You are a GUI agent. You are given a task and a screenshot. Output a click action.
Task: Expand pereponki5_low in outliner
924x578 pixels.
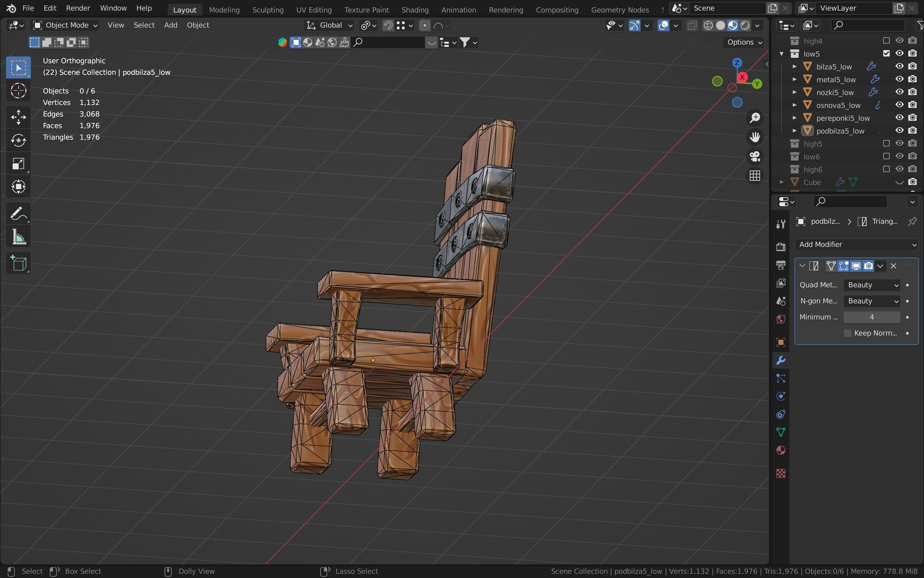pyautogui.click(x=794, y=118)
